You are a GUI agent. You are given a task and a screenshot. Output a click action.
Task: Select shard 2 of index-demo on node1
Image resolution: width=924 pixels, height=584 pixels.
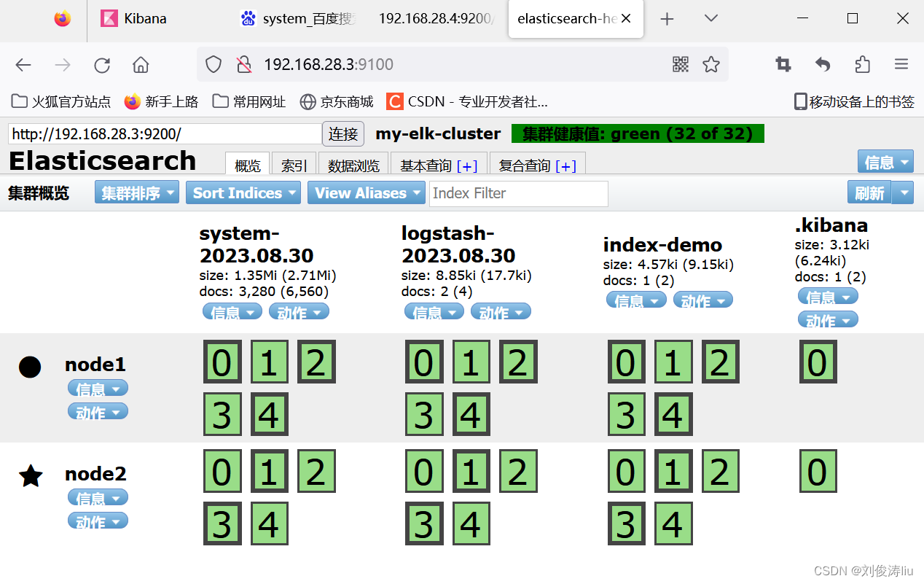coord(720,362)
